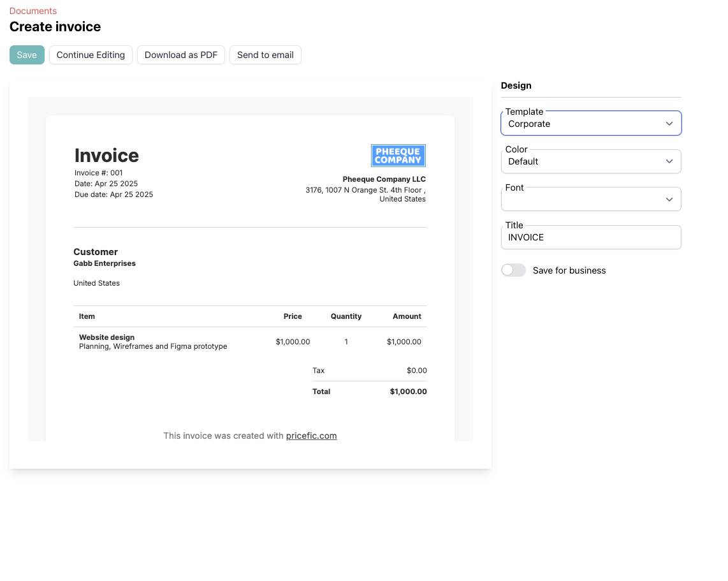Toggle the Save for business switch

514,270
